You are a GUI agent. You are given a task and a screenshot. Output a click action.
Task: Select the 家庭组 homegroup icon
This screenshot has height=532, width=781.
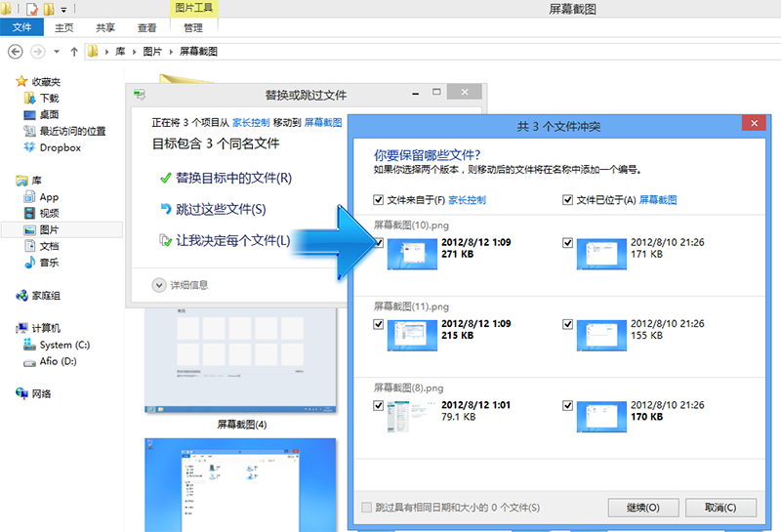(21, 296)
